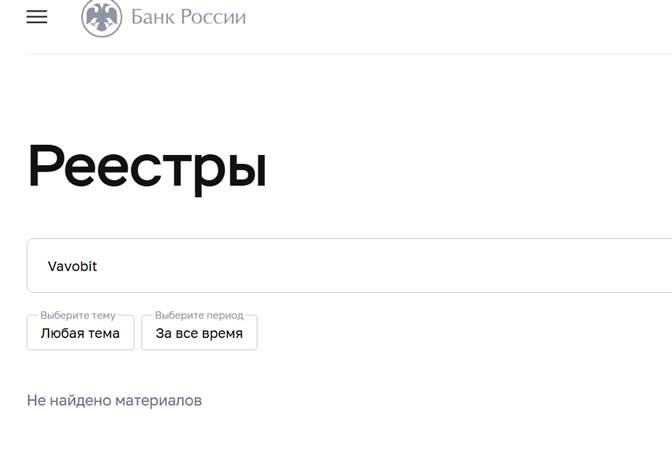This screenshot has width=672, height=454.
Task: Open the hamburger navigation menu
Action: (37, 17)
